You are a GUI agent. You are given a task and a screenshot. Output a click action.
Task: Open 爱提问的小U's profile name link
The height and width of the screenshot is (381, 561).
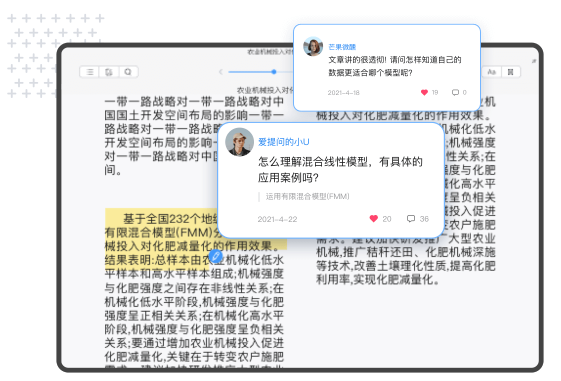pyautogui.click(x=284, y=142)
